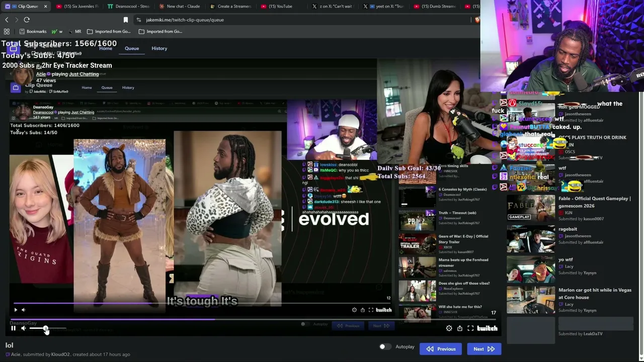
Task: Open the Bookmarks folder in bookmarks bar
Action: click(x=33, y=31)
